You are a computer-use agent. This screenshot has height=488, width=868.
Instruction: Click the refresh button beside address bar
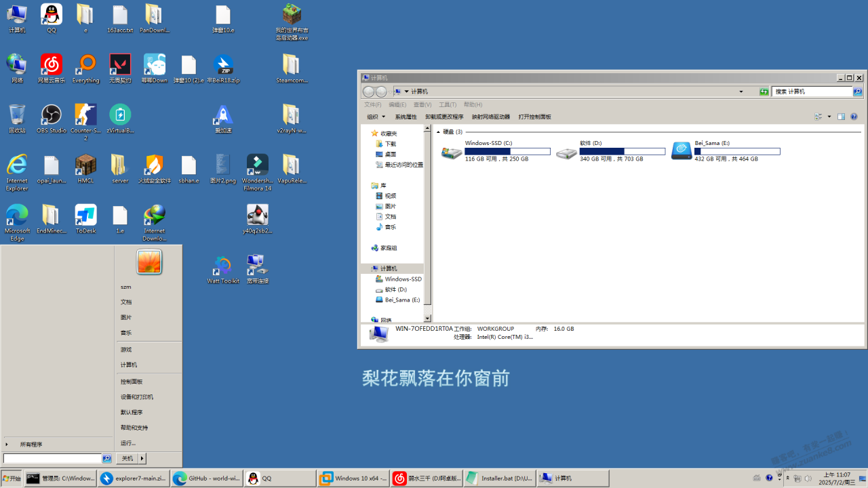(764, 91)
